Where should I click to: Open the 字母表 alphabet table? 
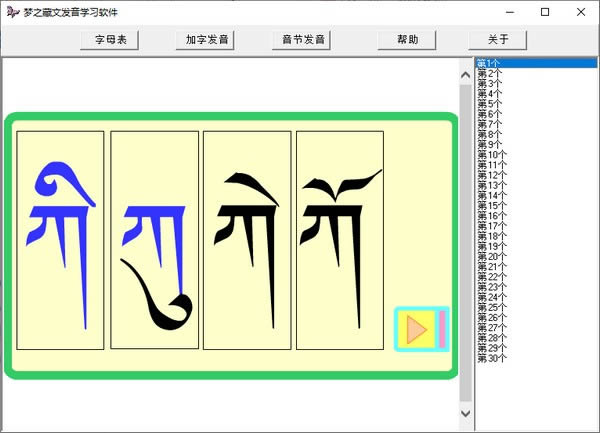110,40
